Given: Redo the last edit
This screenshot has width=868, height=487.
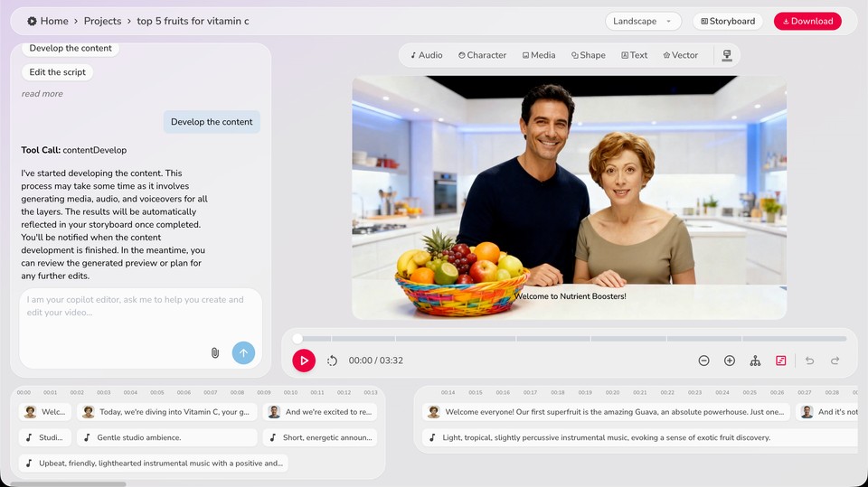Looking at the screenshot, I should 835,361.
